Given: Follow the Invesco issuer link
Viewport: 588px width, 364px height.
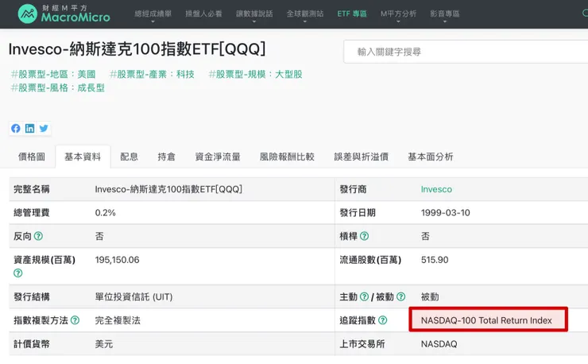Looking at the screenshot, I should pyautogui.click(x=436, y=189).
